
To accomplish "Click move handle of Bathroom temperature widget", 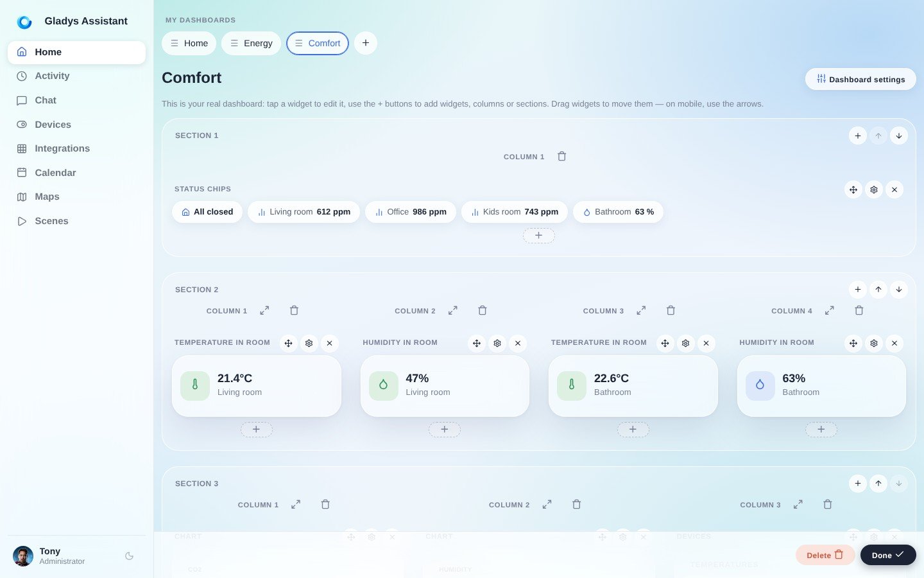I will [x=665, y=344].
